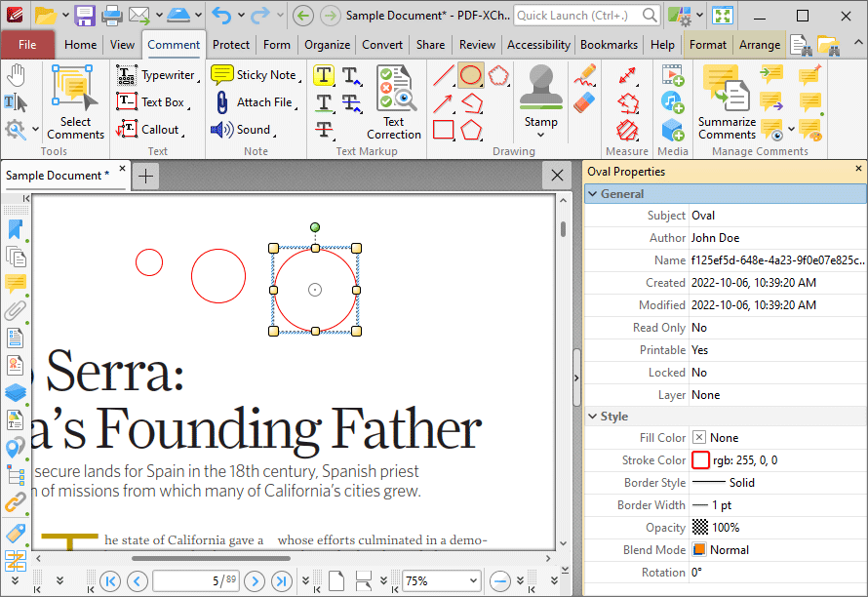Click the zoom out button
Screen dimensions: 868x597
tap(500, 581)
